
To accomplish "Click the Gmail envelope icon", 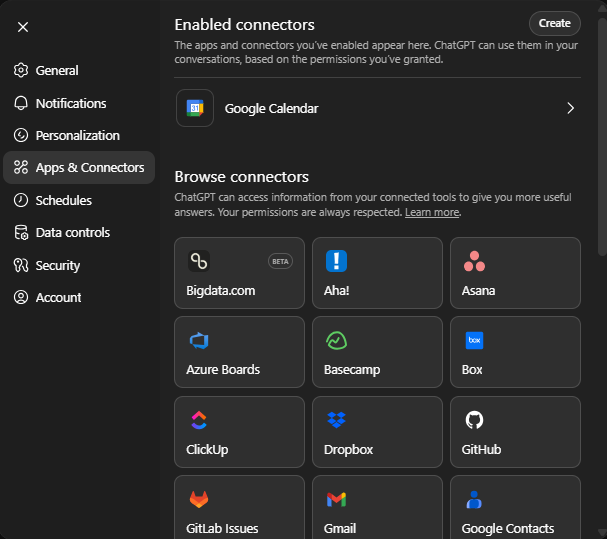I will point(336,500).
